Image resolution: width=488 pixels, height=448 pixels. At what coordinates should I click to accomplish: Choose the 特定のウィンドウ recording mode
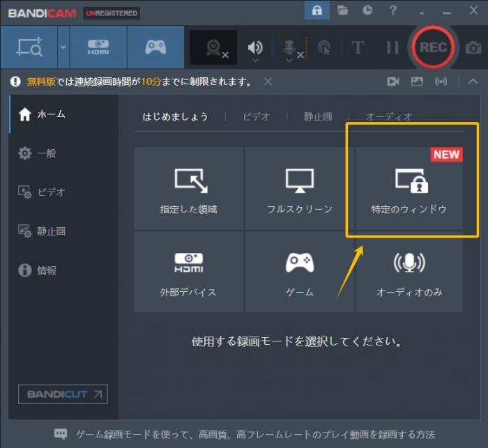pyautogui.click(x=409, y=189)
